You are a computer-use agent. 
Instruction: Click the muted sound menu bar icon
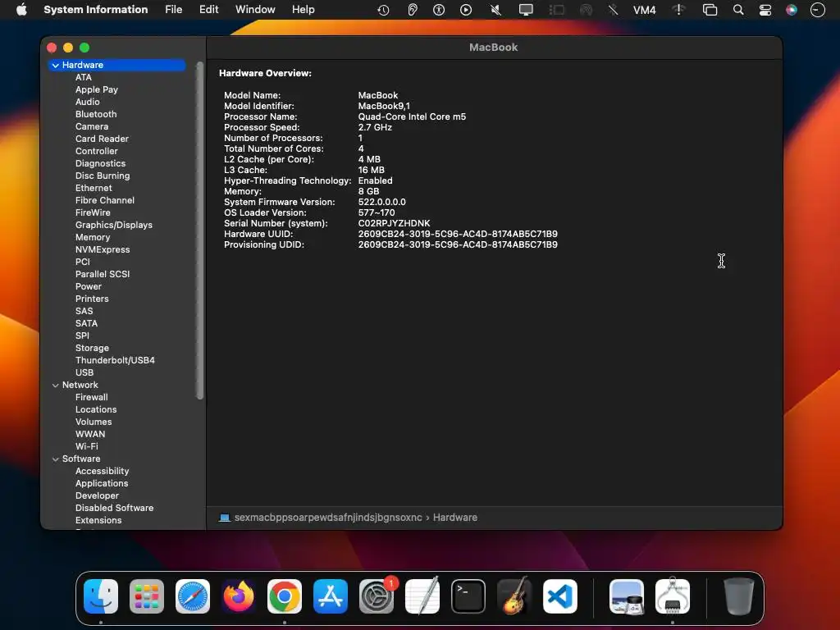496,10
